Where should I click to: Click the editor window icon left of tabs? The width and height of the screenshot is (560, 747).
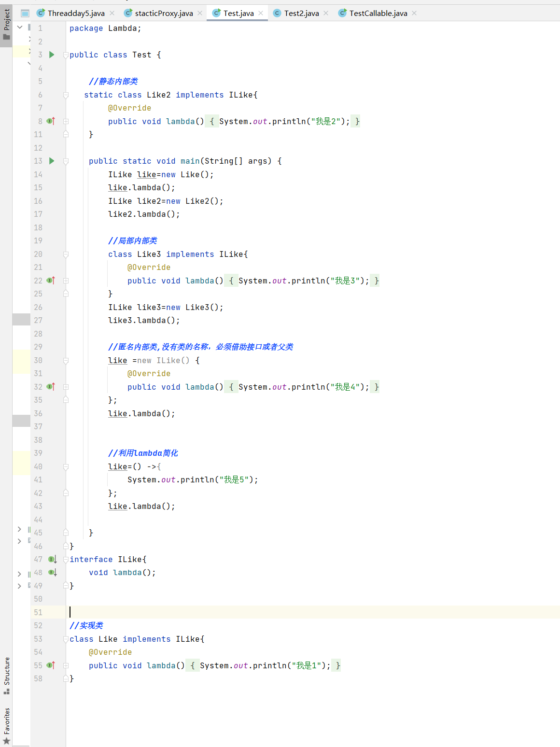point(25,13)
